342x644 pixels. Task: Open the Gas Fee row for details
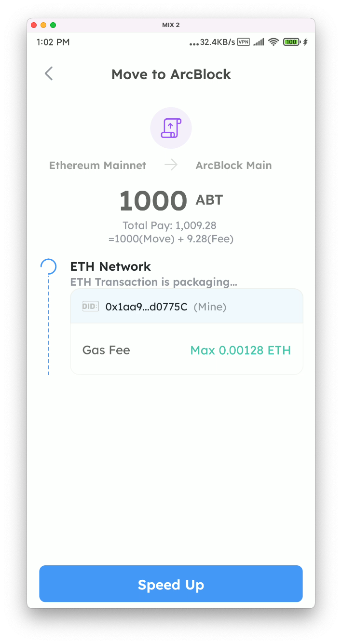pyautogui.click(x=186, y=350)
